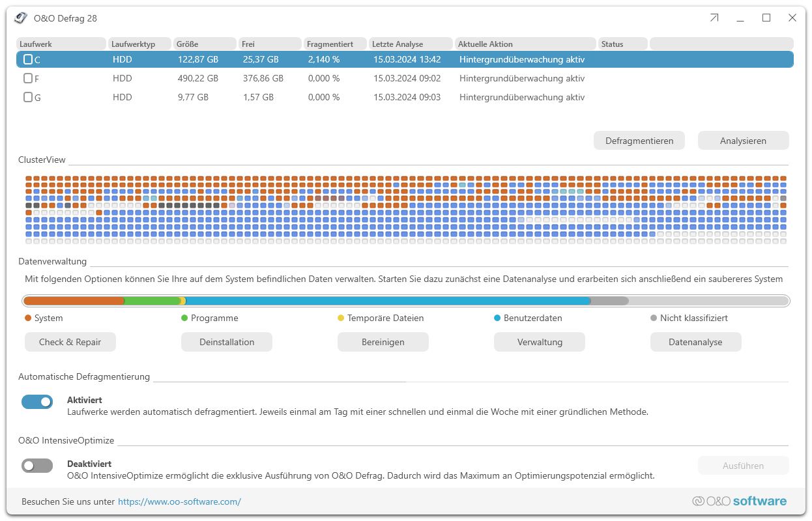Click the gray Nicht klassifiziert legend dot
This screenshot has width=812, height=521.
click(652, 318)
